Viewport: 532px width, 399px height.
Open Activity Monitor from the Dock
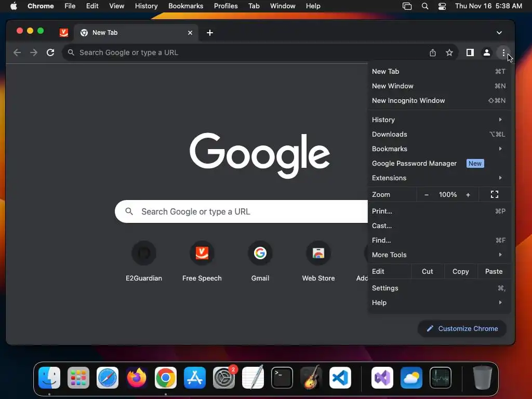(x=441, y=378)
